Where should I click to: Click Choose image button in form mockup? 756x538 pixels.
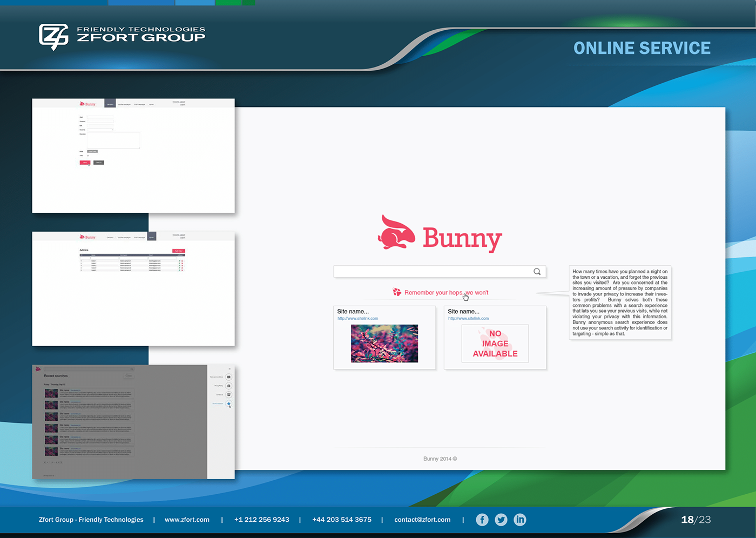[x=92, y=151]
